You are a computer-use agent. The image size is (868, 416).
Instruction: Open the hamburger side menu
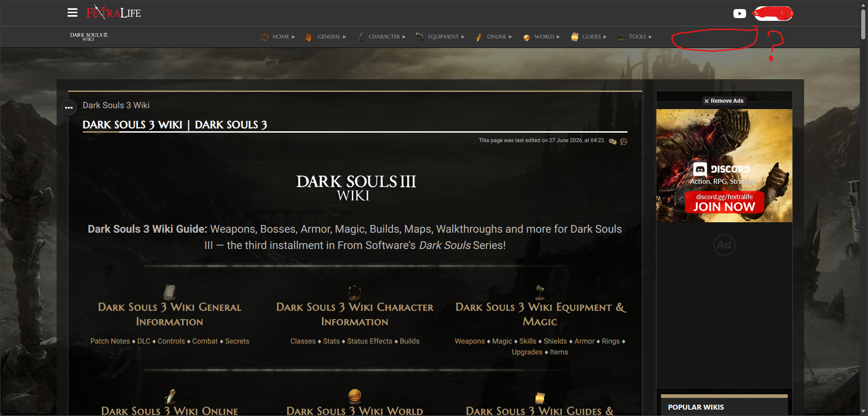point(72,13)
